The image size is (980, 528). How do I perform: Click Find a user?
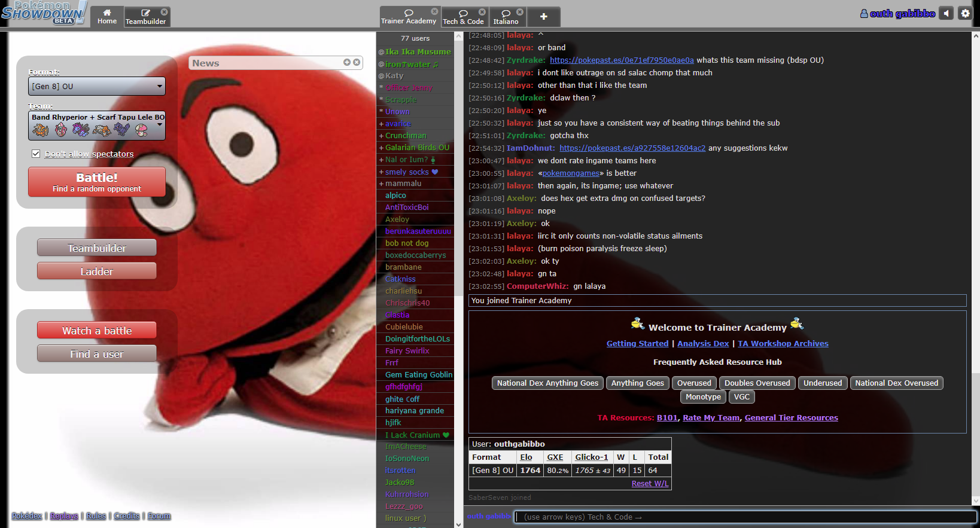coord(97,353)
